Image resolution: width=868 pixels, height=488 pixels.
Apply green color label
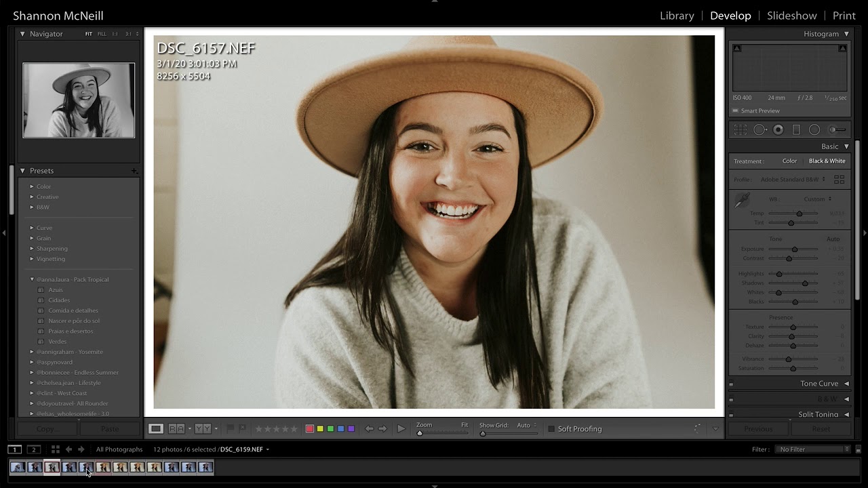click(330, 429)
